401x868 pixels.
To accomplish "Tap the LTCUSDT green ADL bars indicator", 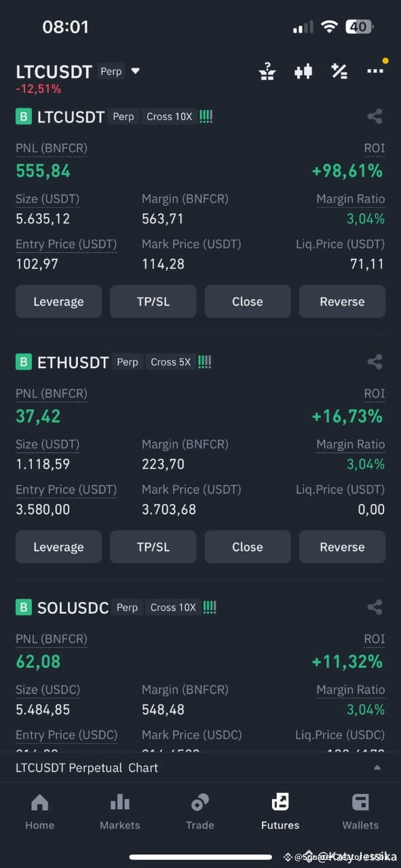I will tap(206, 117).
